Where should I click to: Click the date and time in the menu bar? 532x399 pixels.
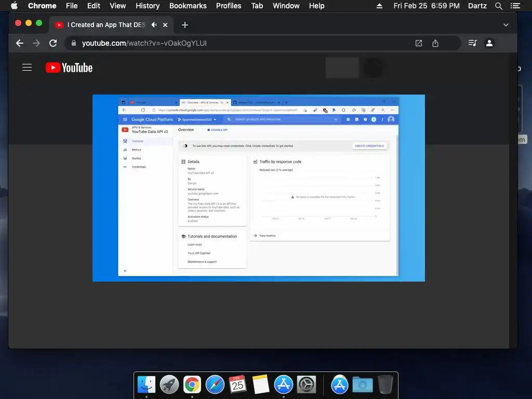click(x=427, y=6)
